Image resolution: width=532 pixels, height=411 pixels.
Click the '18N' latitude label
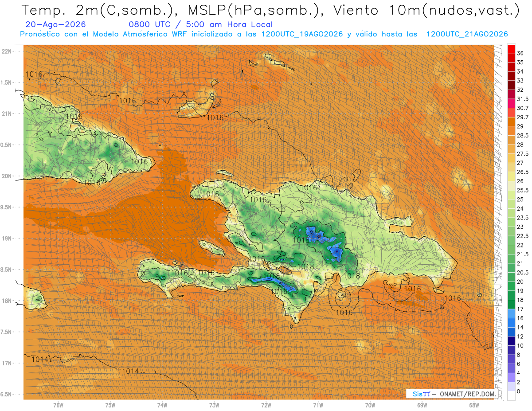point(8,301)
